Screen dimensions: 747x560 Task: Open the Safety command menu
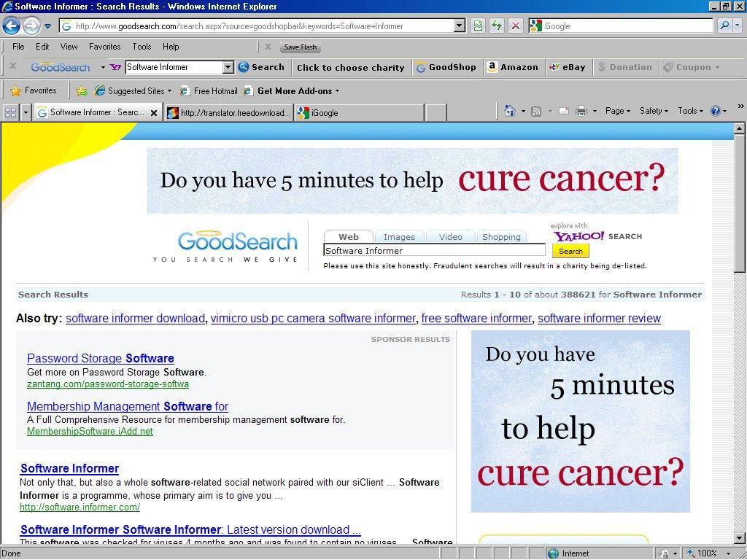[x=654, y=111]
